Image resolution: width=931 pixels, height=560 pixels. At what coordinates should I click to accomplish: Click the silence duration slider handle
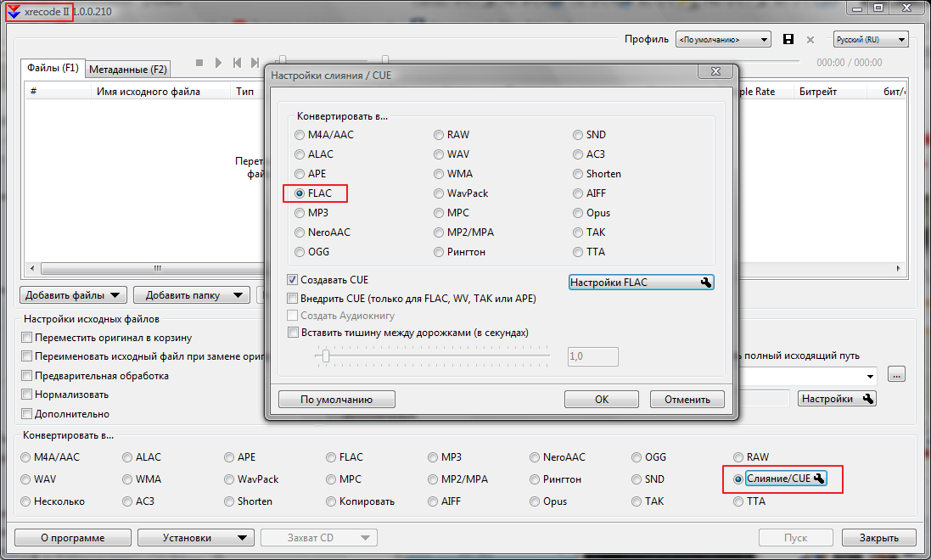coord(325,356)
